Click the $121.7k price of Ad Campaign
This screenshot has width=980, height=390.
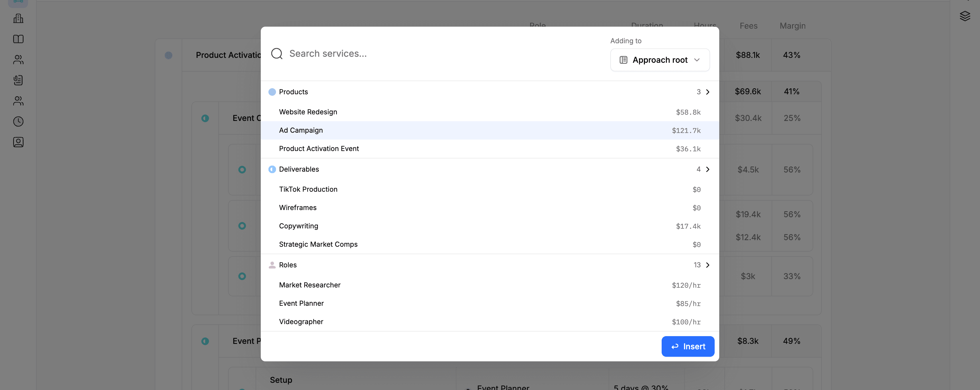coord(686,130)
